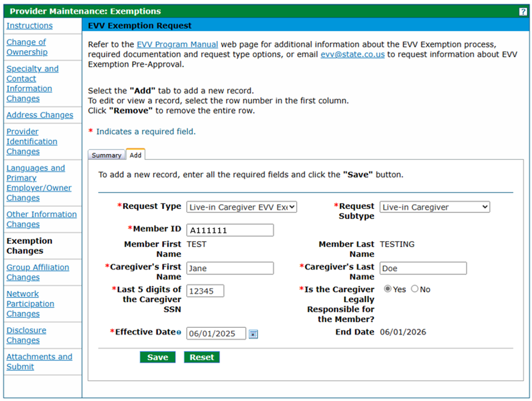Open the help question mark icon
Image resolution: width=532 pixels, height=401 pixels.
click(x=523, y=11)
